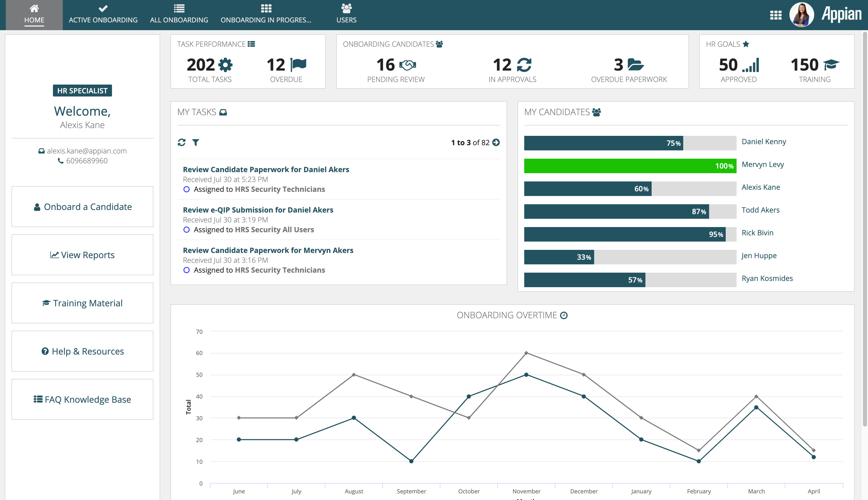The height and width of the screenshot is (500, 868).
Task: Click the Task Performance list icon
Action: 251,44
